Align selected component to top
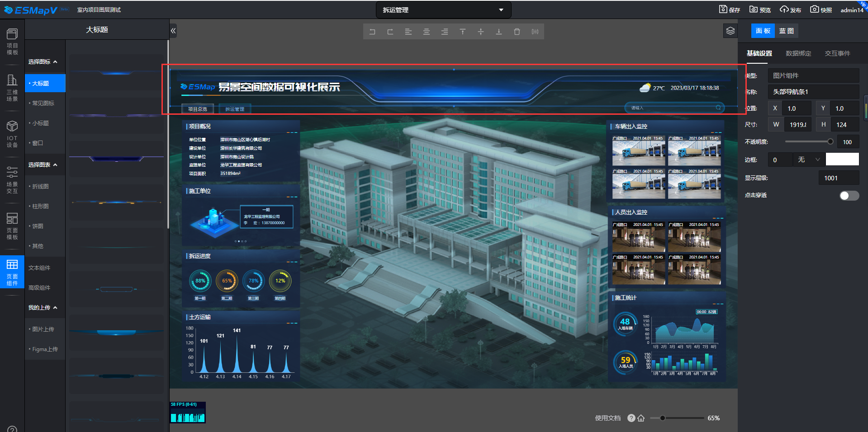 pos(463,32)
